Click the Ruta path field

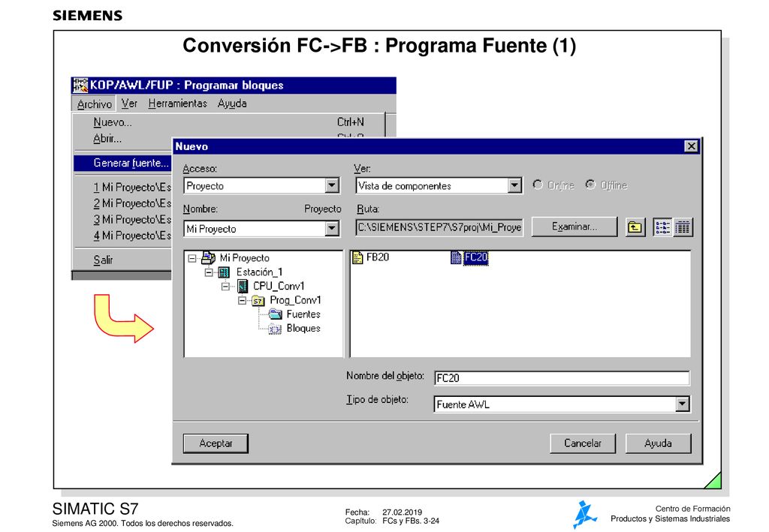[439, 227]
